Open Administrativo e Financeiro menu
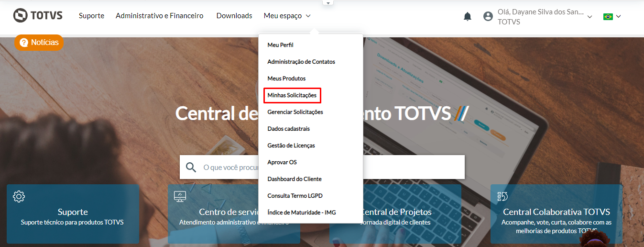The width and height of the screenshot is (644, 247). (x=160, y=16)
